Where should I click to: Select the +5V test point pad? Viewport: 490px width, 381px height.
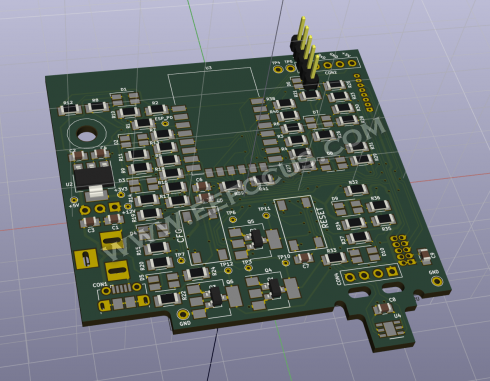click(74, 200)
